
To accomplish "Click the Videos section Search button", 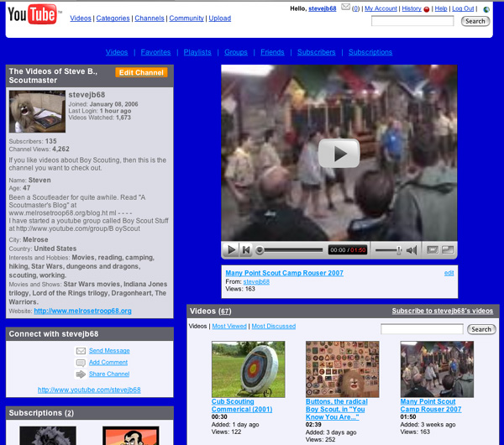I will pyautogui.click(x=481, y=329).
